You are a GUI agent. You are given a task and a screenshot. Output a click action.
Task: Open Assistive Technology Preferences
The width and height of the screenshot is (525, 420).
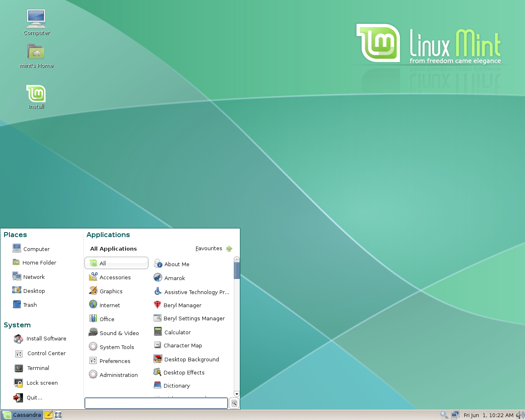pos(191,292)
